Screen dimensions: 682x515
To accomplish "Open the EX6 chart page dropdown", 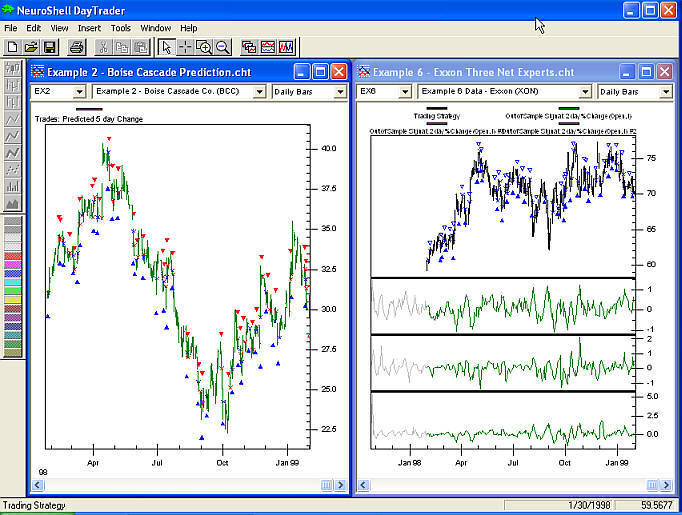I will click(405, 92).
